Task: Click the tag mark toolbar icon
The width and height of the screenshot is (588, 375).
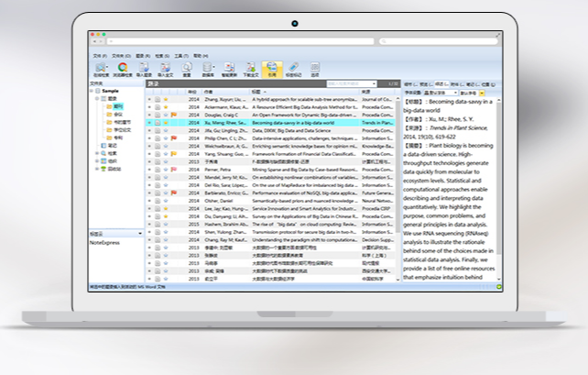Action: tap(294, 69)
